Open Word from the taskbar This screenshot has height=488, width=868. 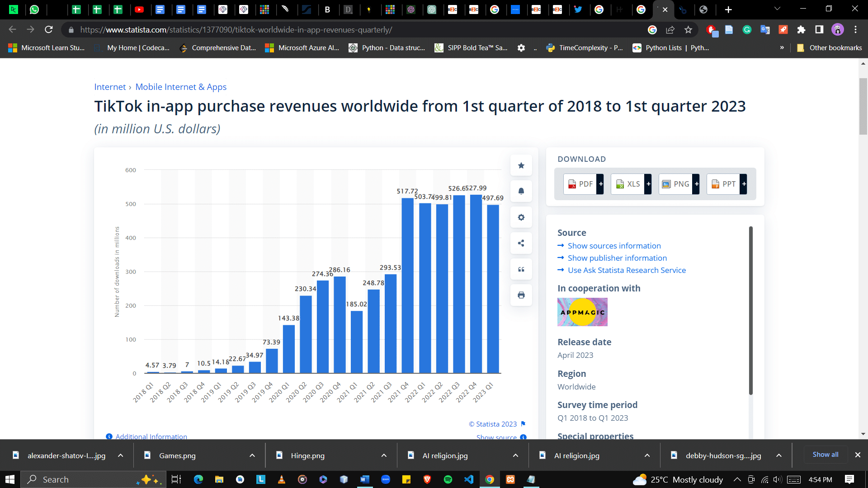click(365, 479)
